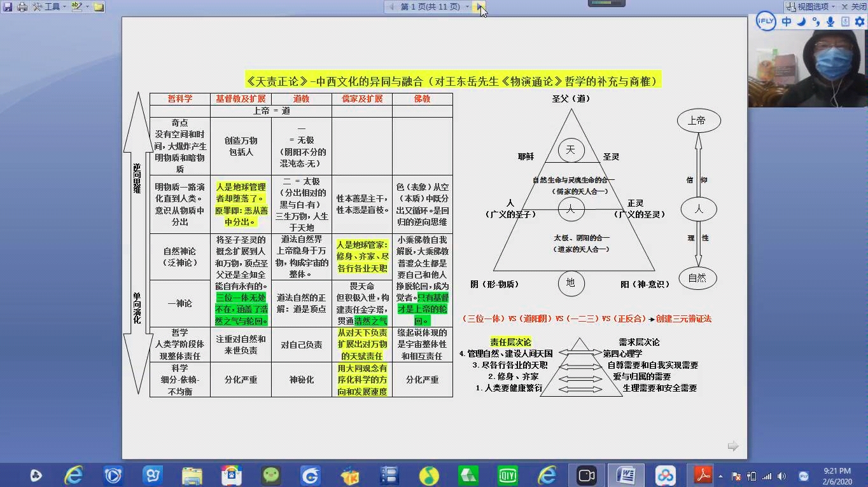Open the Baidu cloud taskbar icon
Screen dimensions: 868x487
[x=665, y=475]
